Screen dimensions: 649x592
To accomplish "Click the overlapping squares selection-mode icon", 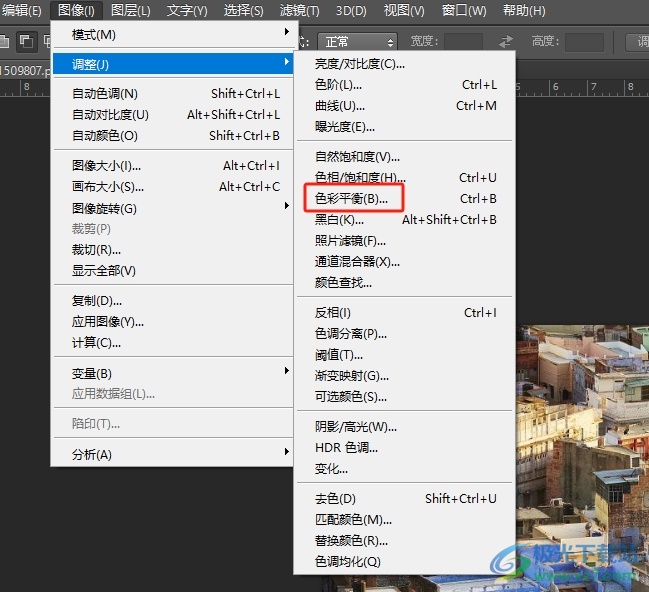I will point(26,41).
